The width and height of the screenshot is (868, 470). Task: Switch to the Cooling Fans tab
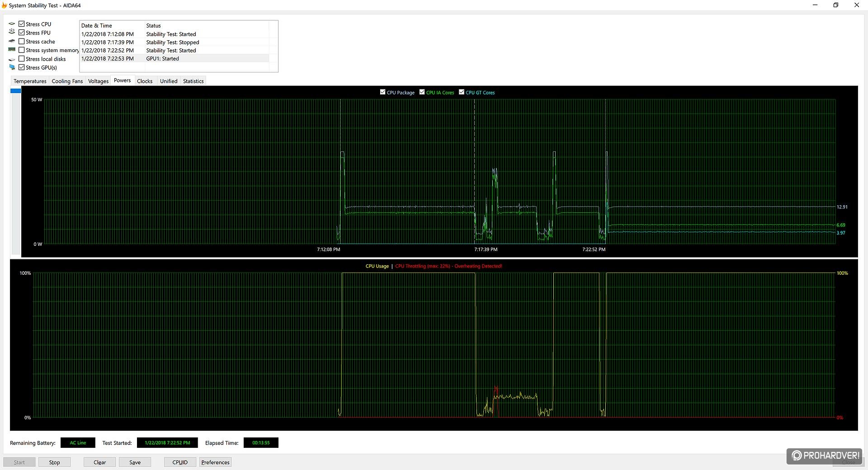click(67, 81)
